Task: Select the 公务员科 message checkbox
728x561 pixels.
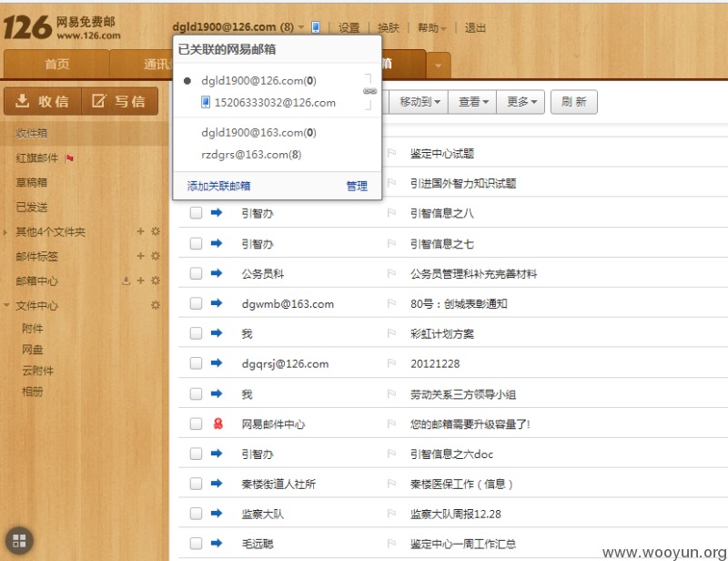Action: [196, 273]
